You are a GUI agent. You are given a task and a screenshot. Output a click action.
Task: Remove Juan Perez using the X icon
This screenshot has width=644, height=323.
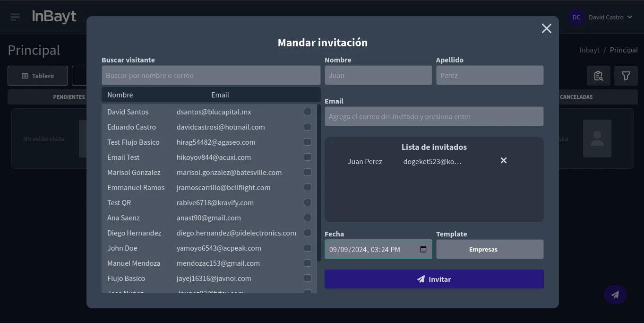(x=503, y=160)
